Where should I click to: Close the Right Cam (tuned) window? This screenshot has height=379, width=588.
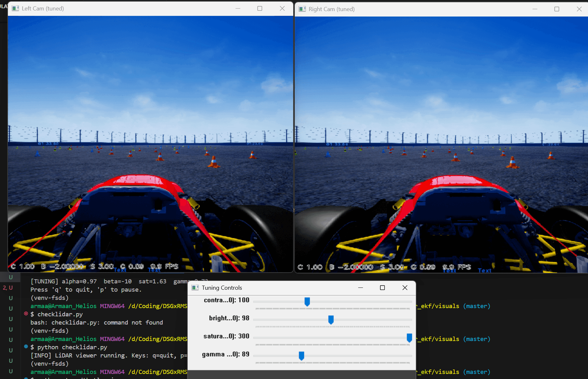click(579, 9)
